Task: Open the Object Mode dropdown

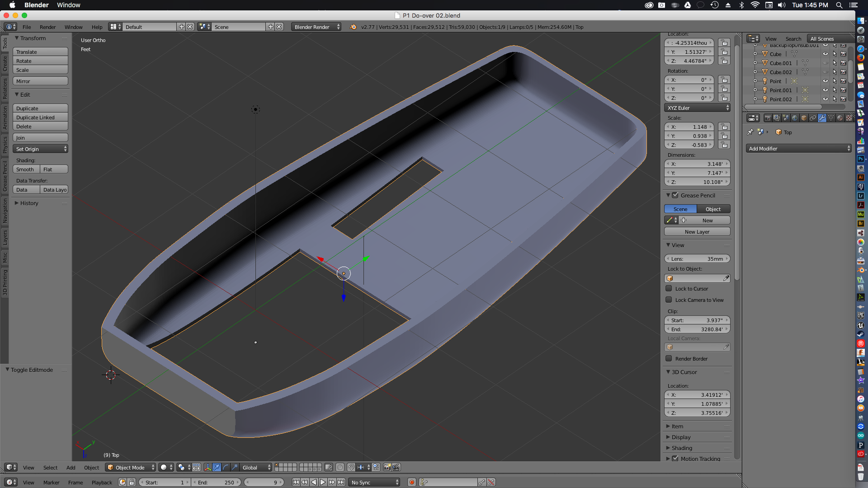Action: [130, 467]
